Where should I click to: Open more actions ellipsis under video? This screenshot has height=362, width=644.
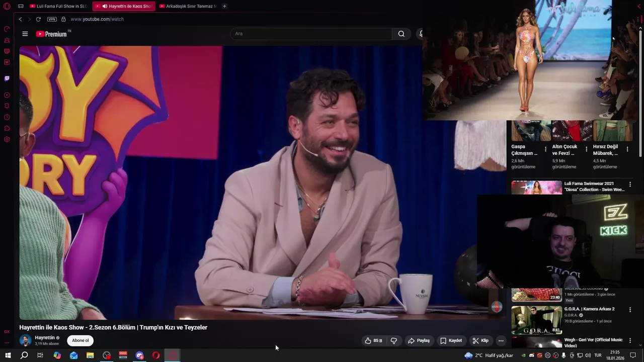point(501,340)
